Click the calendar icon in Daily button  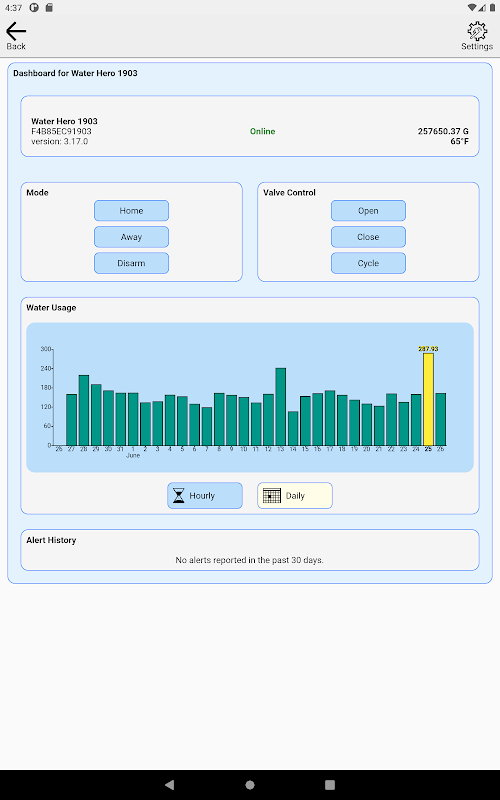(272, 495)
